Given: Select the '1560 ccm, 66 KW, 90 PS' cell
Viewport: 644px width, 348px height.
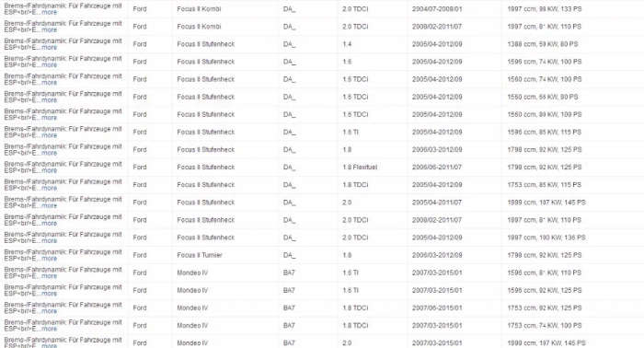Looking at the screenshot, I should [543, 97].
